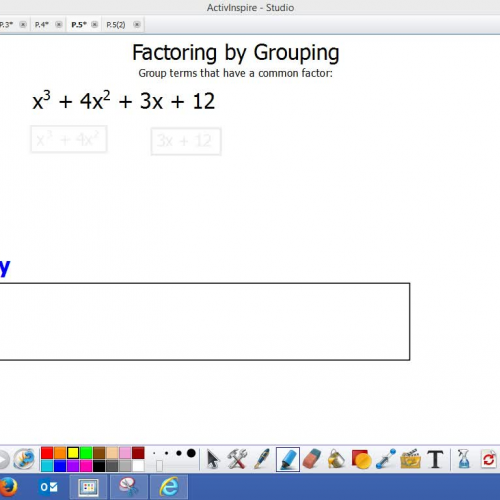500x500 pixels.
Task: Pick the dark gray color swatch
Action: click(112, 466)
